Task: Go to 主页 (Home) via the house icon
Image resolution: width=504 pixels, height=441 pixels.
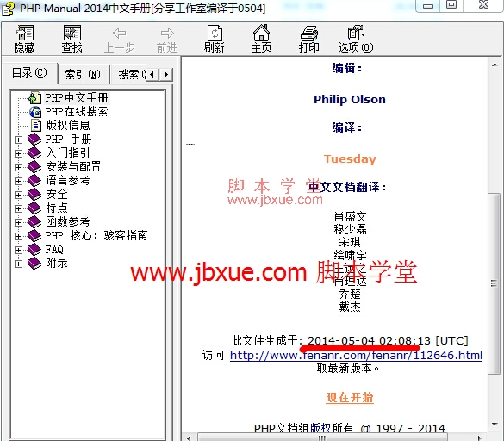Action: pyautogui.click(x=261, y=33)
